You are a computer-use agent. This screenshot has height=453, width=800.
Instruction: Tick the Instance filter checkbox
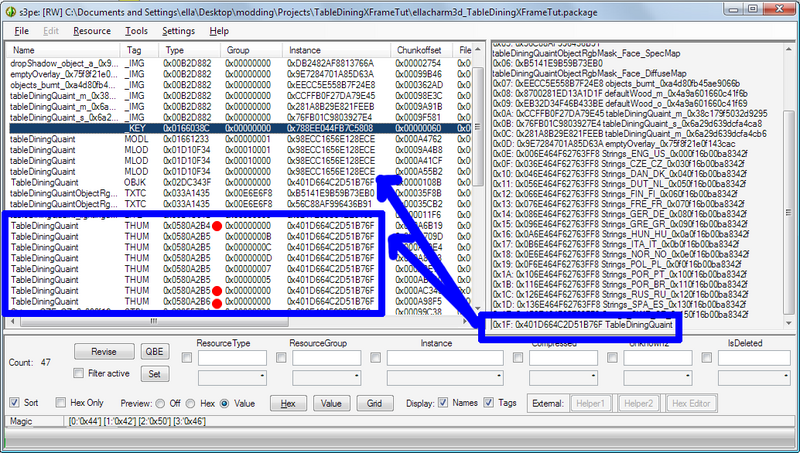(376, 358)
